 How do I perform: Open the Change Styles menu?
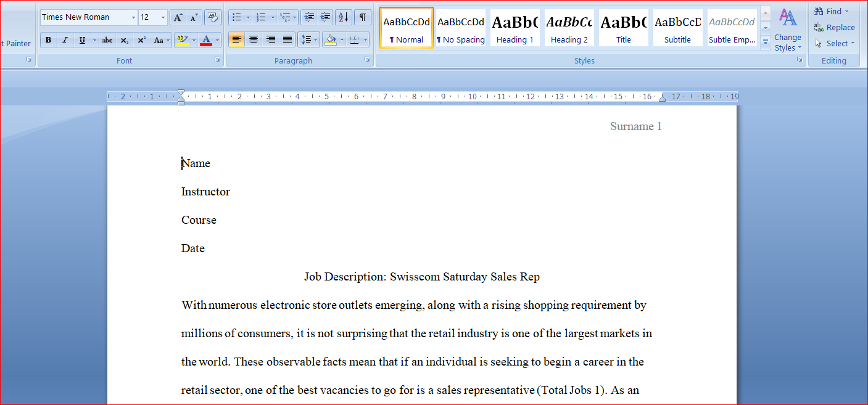(788, 29)
